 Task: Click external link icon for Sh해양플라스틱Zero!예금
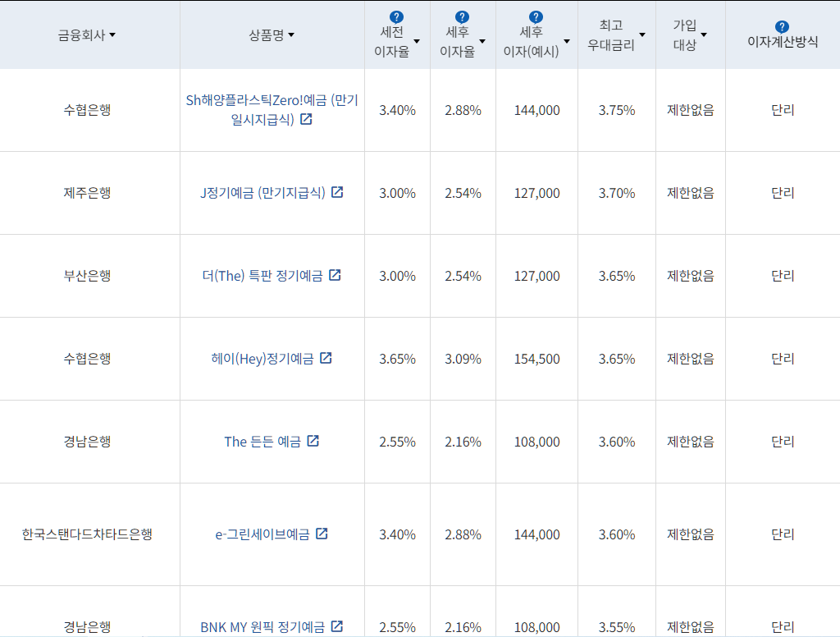[306, 119]
